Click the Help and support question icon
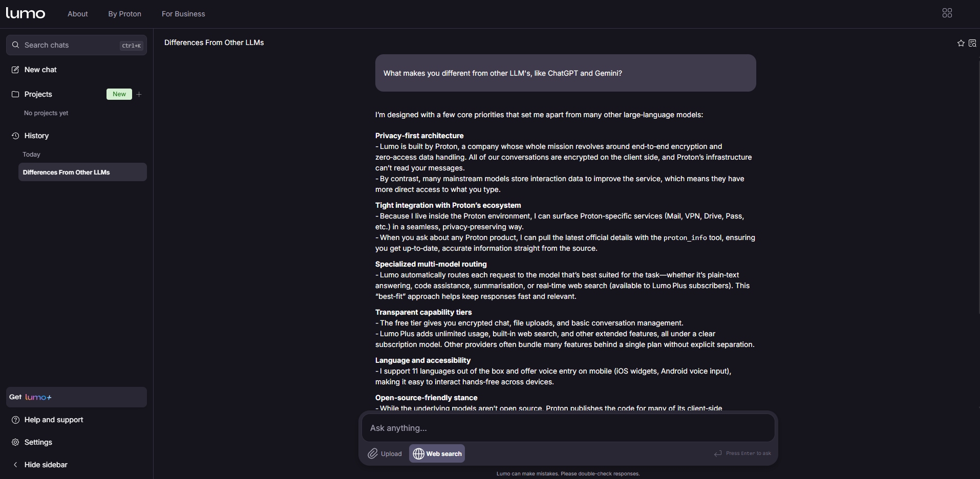Viewport: 980px width, 479px height. [15, 420]
